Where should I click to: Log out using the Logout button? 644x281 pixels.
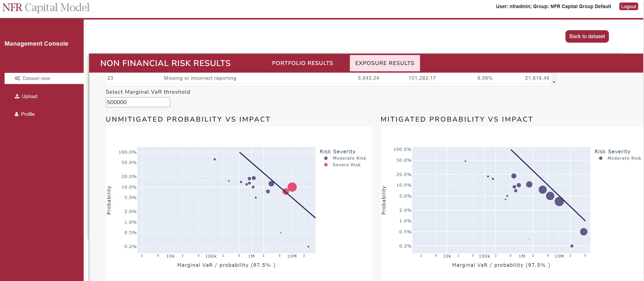pos(628,6)
